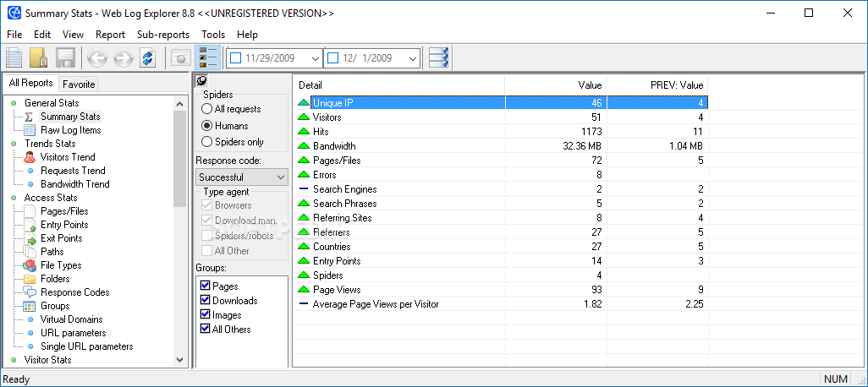Click the Raw Log Items table icon
Viewport: 868px width, 387px height.
(30, 130)
